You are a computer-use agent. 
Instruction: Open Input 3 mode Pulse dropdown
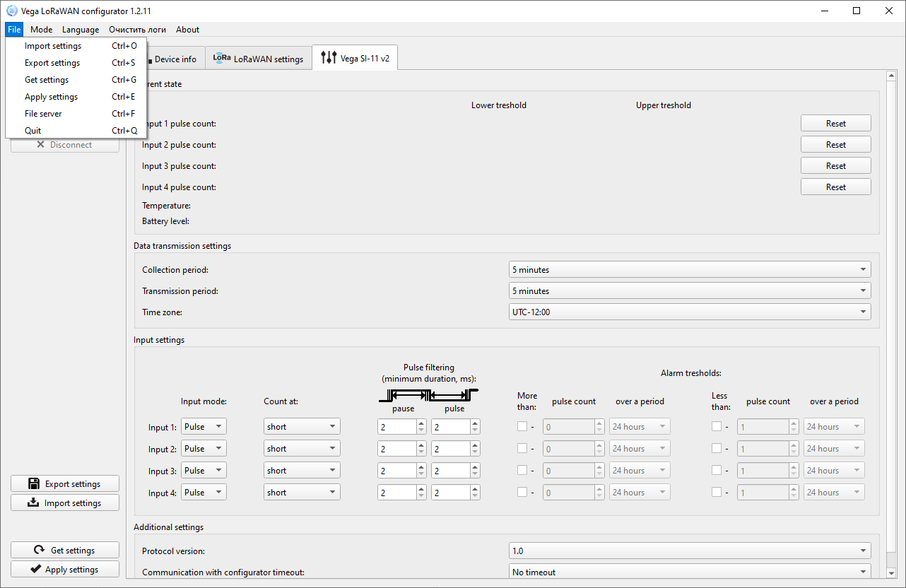[x=204, y=471]
